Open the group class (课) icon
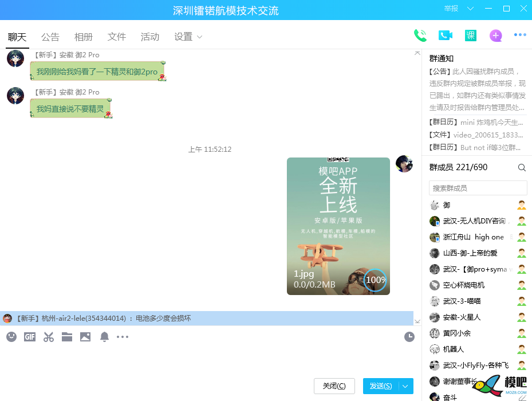 (471, 36)
